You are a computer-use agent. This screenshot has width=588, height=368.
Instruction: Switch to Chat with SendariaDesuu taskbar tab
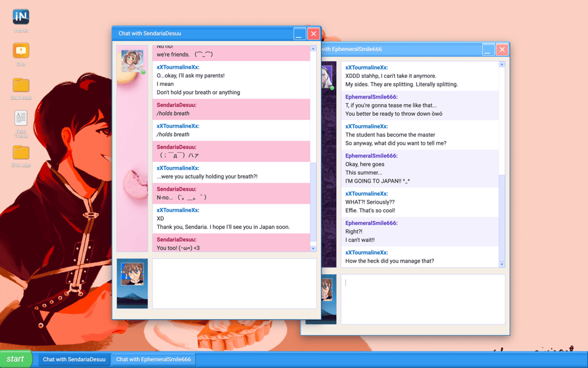click(74, 359)
